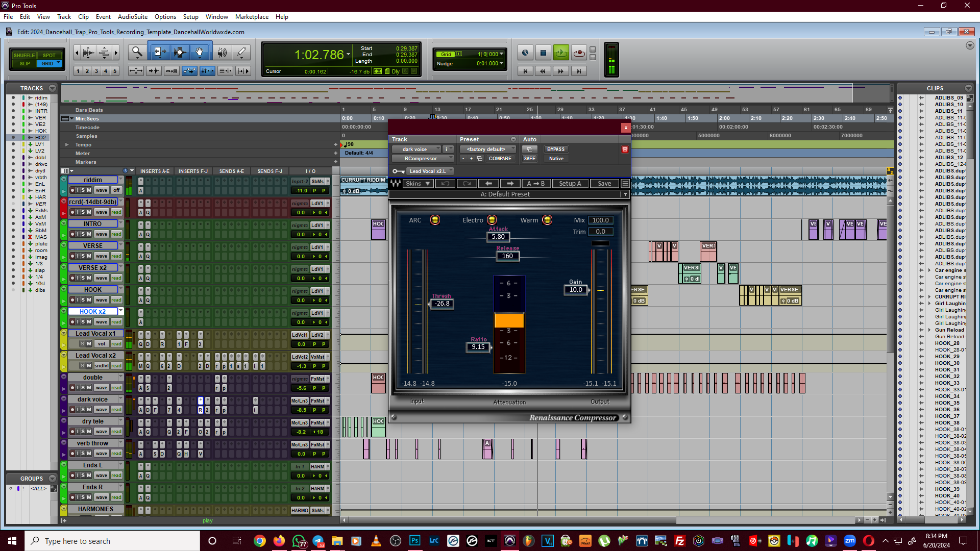980x551 pixels.
Task: Click the COMPARE button
Action: point(500,159)
